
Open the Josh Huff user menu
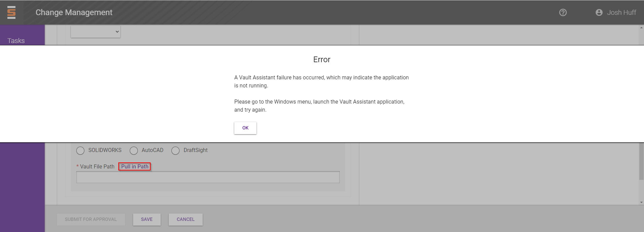(621, 12)
